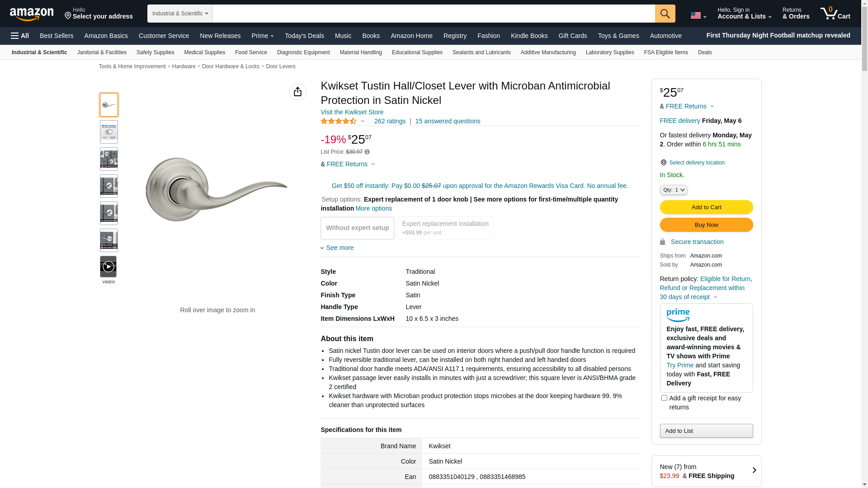Image resolution: width=868 pixels, height=488 pixels.
Task: Expand the See more setup options
Action: (x=340, y=248)
